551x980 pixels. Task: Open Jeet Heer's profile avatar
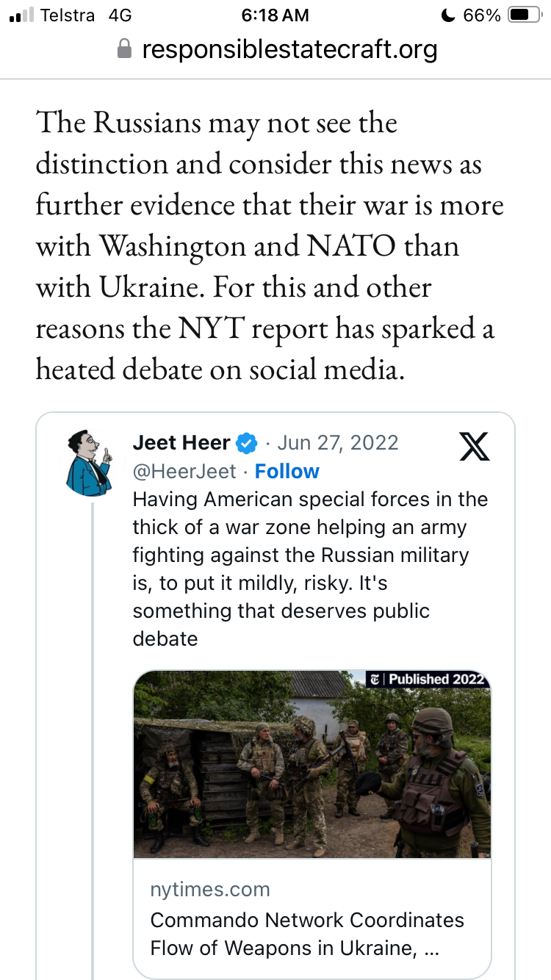click(x=89, y=464)
